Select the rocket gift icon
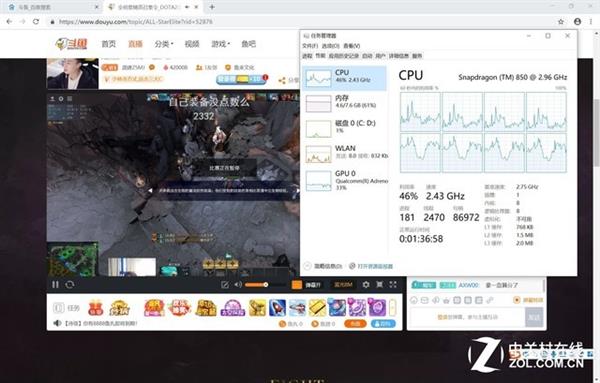This screenshot has height=383, width=600. (x=277, y=308)
